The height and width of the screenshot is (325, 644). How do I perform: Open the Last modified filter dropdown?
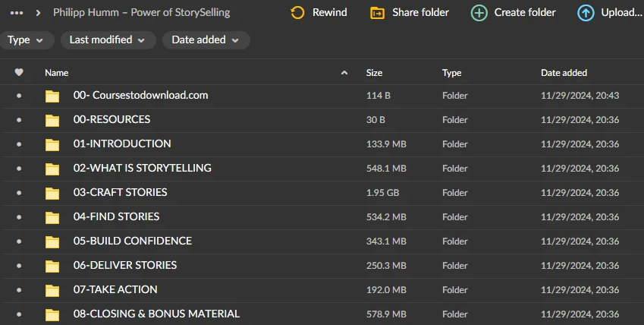[108, 40]
